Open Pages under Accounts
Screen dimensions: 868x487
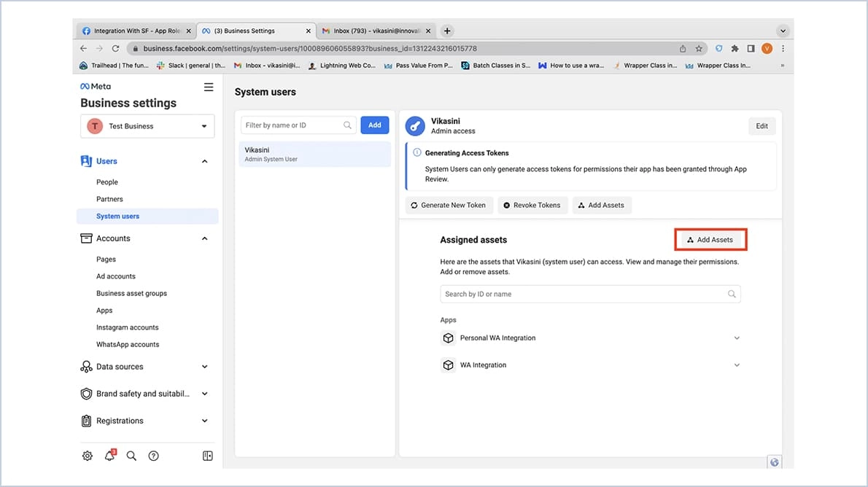(x=106, y=259)
